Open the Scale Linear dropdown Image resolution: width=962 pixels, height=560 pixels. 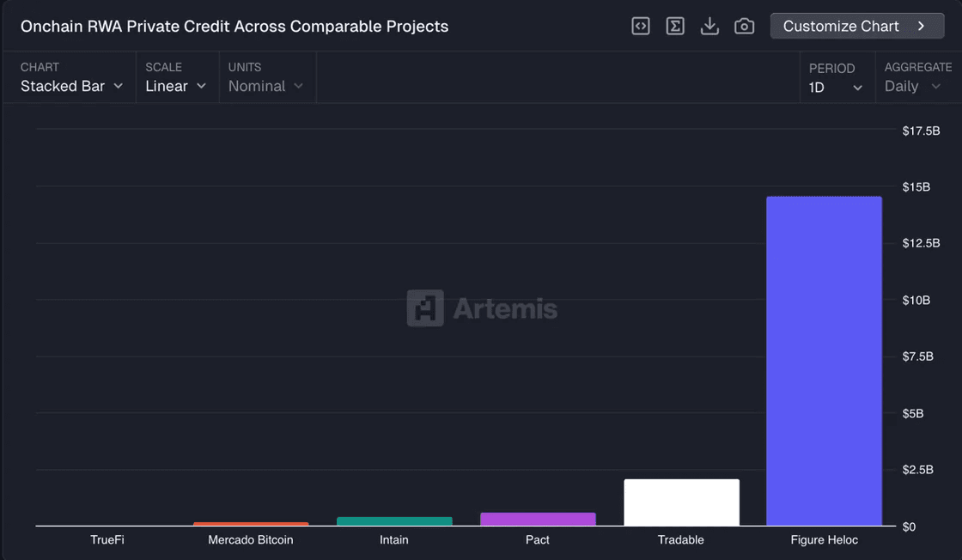point(175,87)
